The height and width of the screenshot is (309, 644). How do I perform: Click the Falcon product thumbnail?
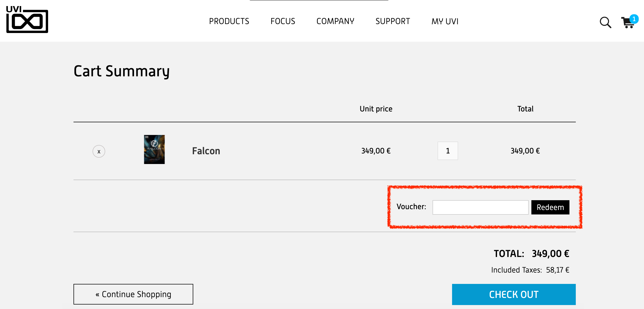pyautogui.click(x=154, y=149)
